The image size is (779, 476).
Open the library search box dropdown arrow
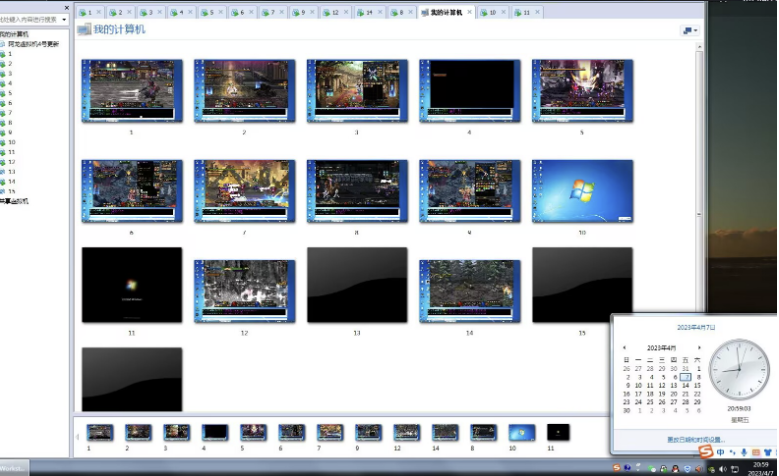(x=64, y=20)
